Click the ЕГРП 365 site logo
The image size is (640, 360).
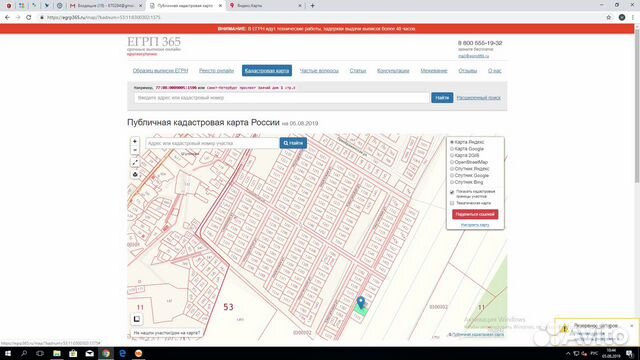click(x=154, y=42)
